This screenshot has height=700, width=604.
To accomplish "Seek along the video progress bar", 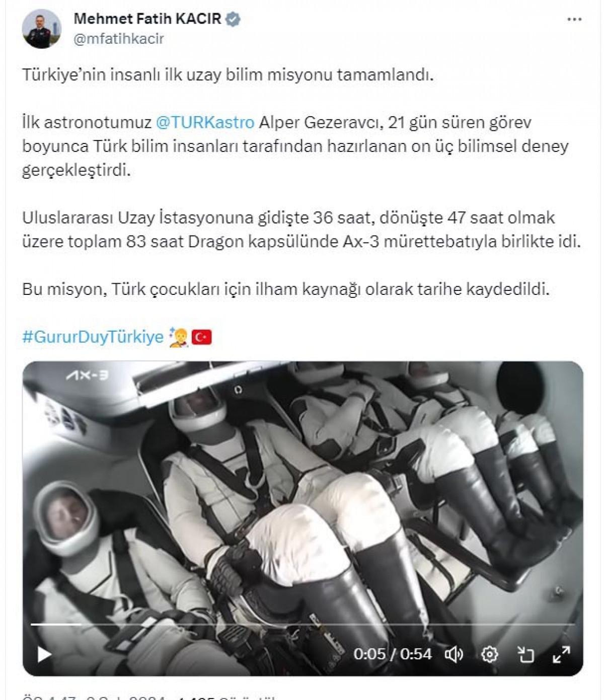I will pos(303,624).
